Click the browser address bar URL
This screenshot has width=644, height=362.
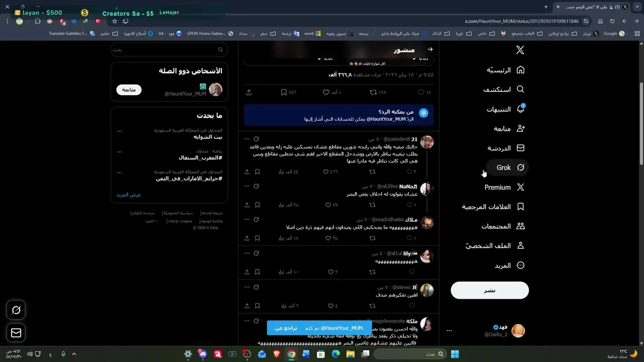click(522, 21)
